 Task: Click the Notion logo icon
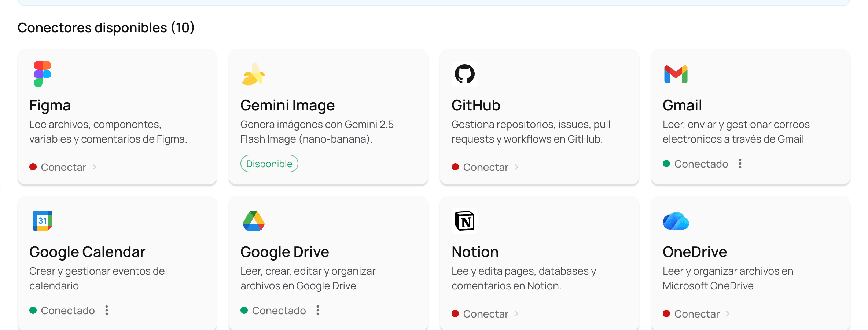(465, 221)
